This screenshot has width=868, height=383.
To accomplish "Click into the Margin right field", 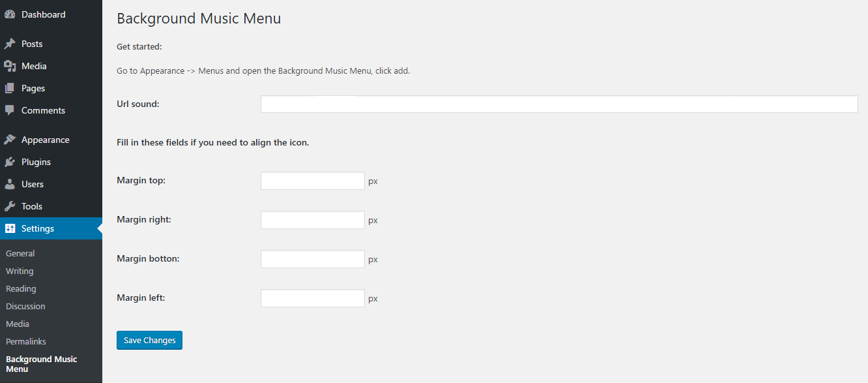I will click(x=312, y=220).
